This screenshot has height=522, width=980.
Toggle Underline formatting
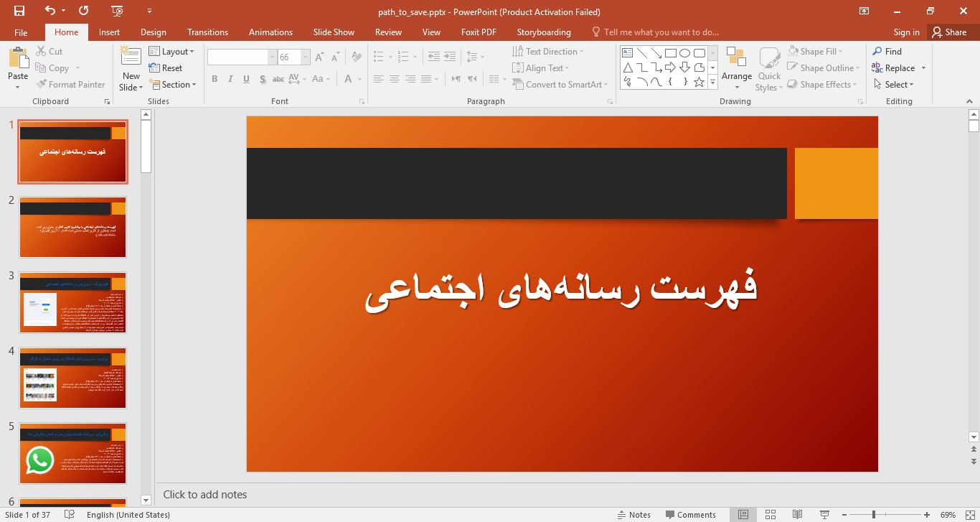[x=247, y=79]
